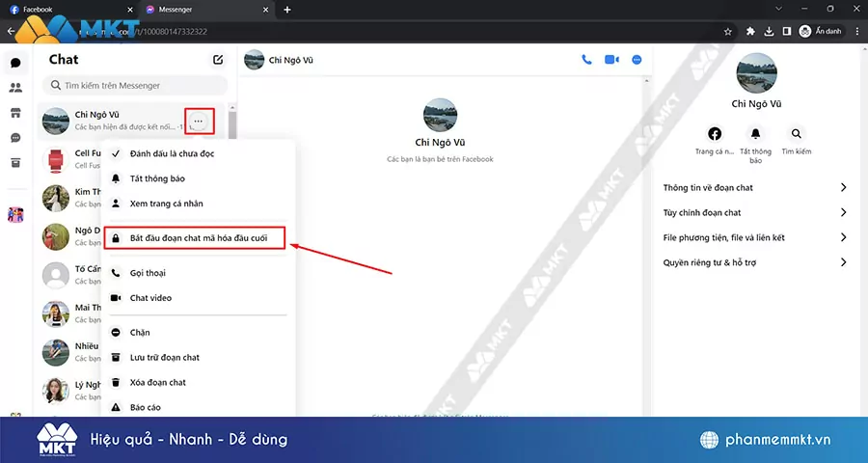868x463 pixels.
Task: Open Chrome three-dot menu
Action: (x=857, y=32)
